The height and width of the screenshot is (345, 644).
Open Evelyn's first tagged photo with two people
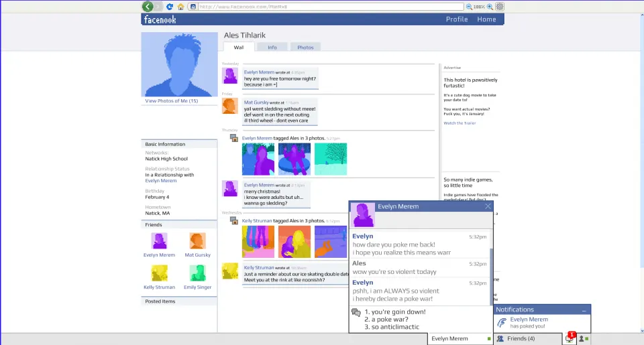pyautogui.click(x=258, y=159)
